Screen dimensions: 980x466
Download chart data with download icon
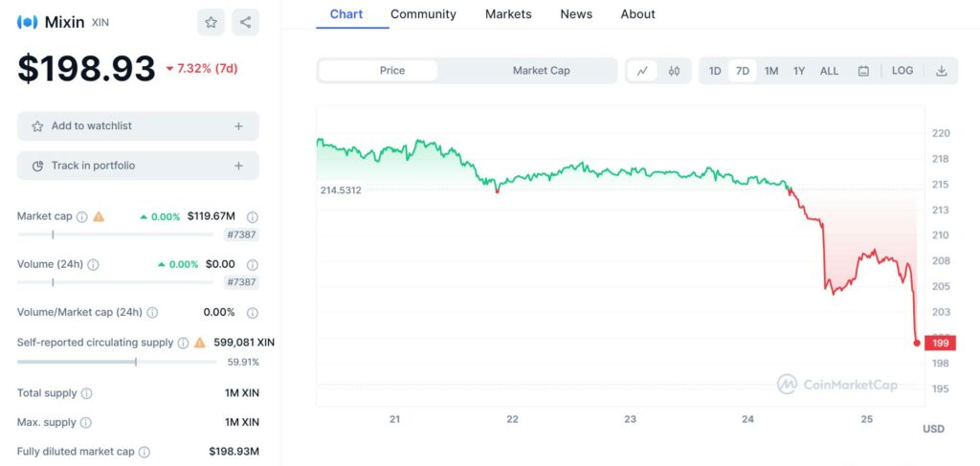point(942,71)
